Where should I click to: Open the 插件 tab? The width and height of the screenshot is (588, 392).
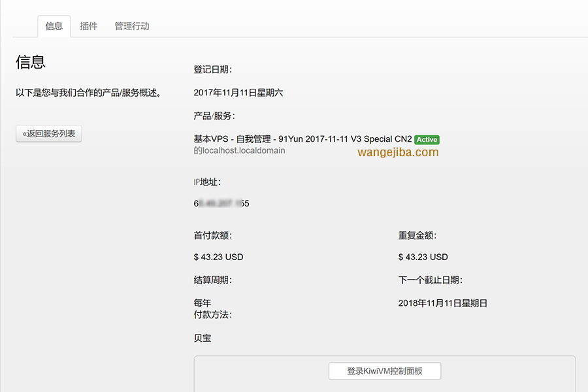[89, 26]
